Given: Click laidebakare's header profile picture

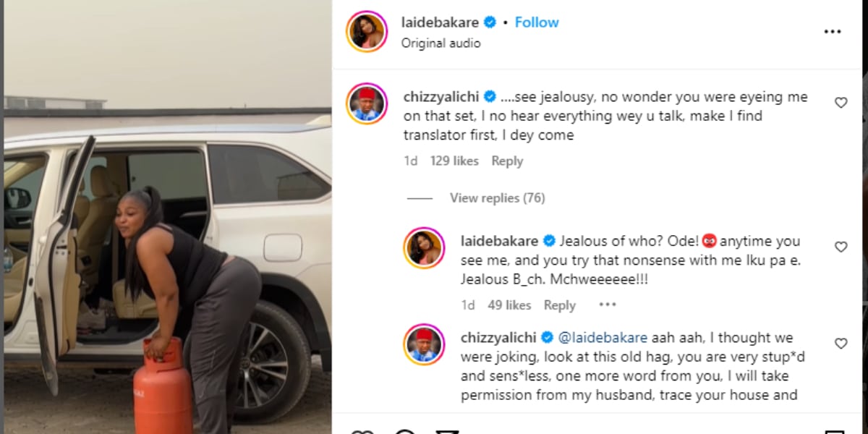Looking at the screenshot, I should click(x=367, y=32).
